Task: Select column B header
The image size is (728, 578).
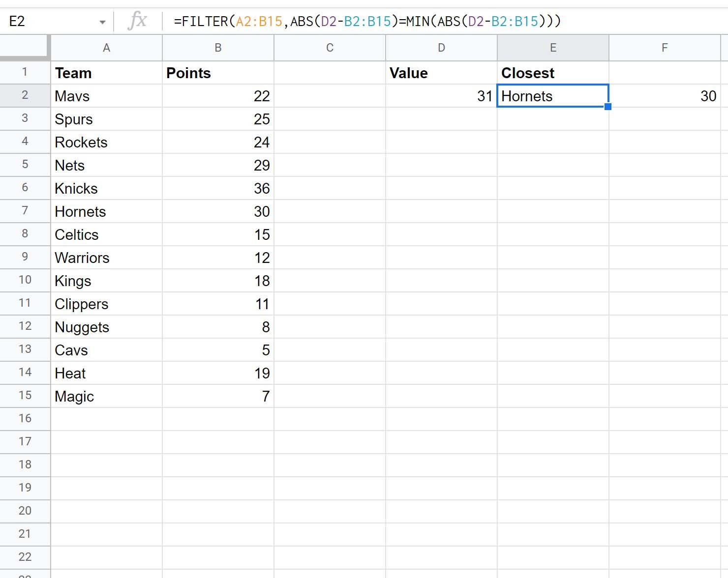Action: 218,48
